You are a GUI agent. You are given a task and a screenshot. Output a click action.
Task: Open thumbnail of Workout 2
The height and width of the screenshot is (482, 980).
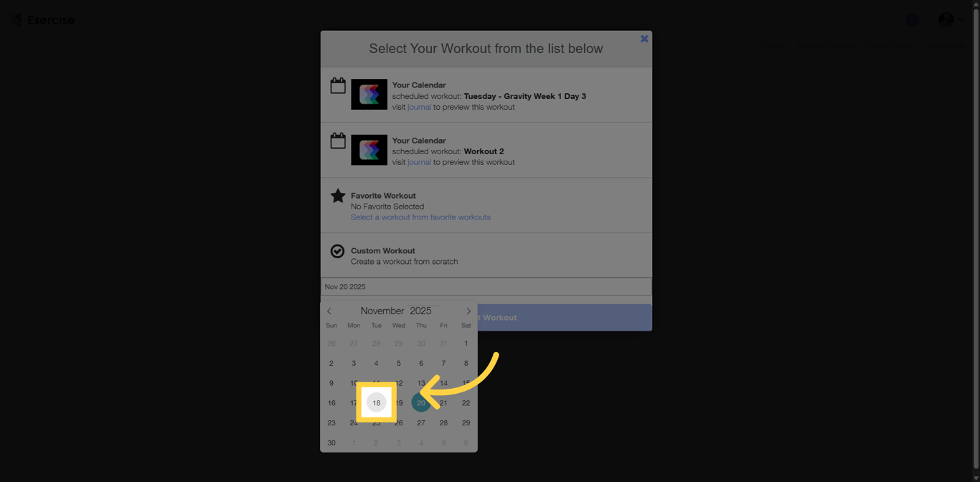coord(369,150)
